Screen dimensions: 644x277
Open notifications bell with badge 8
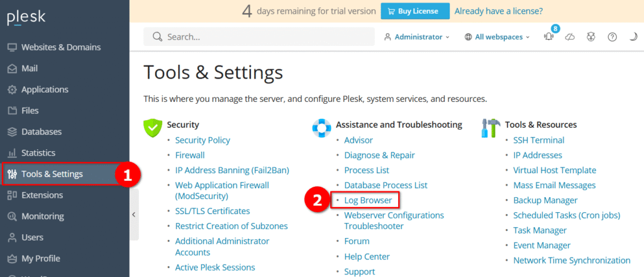[x=549, y=36]
